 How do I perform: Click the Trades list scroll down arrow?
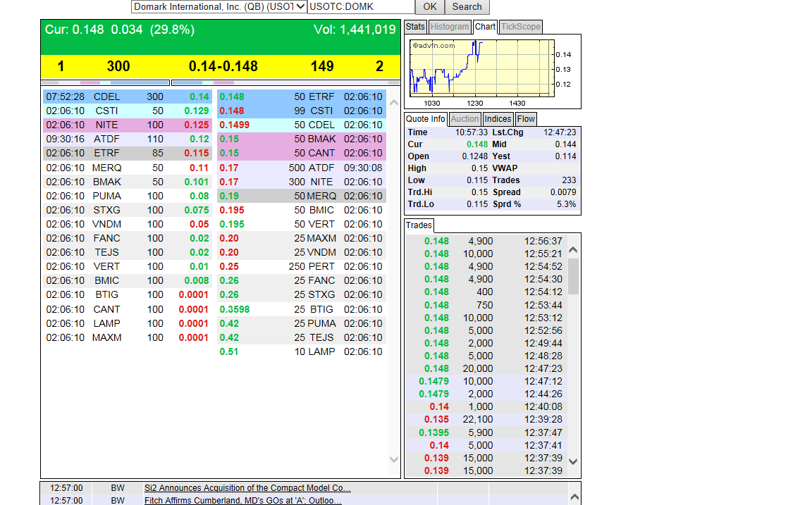(x=573, y=461)
